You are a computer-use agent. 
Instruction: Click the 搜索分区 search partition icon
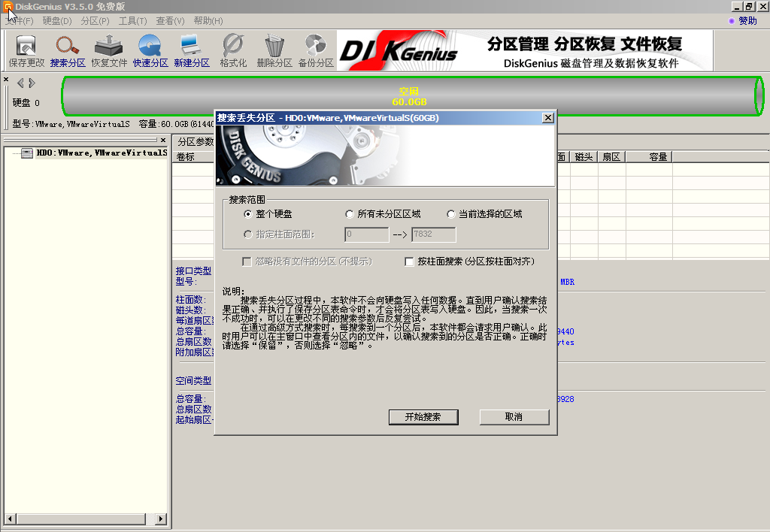pos(68,50)
